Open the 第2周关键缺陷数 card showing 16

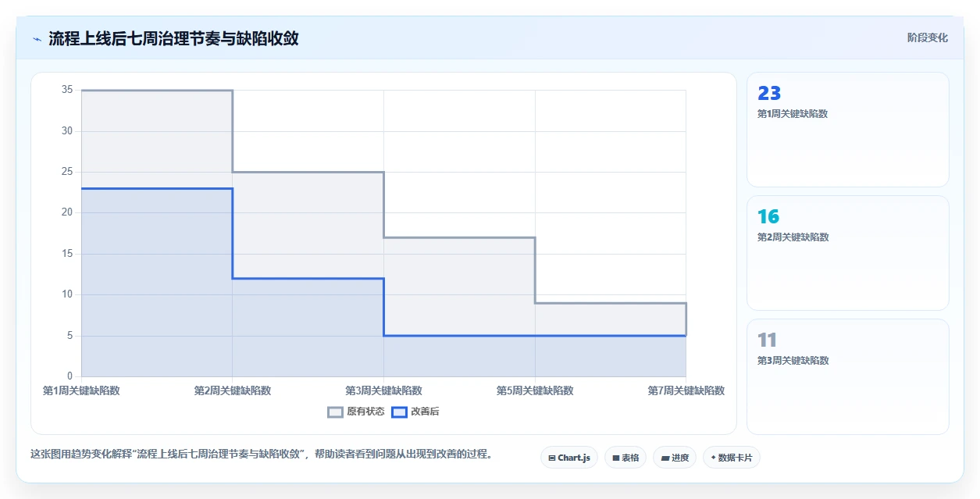click(848, 253)
